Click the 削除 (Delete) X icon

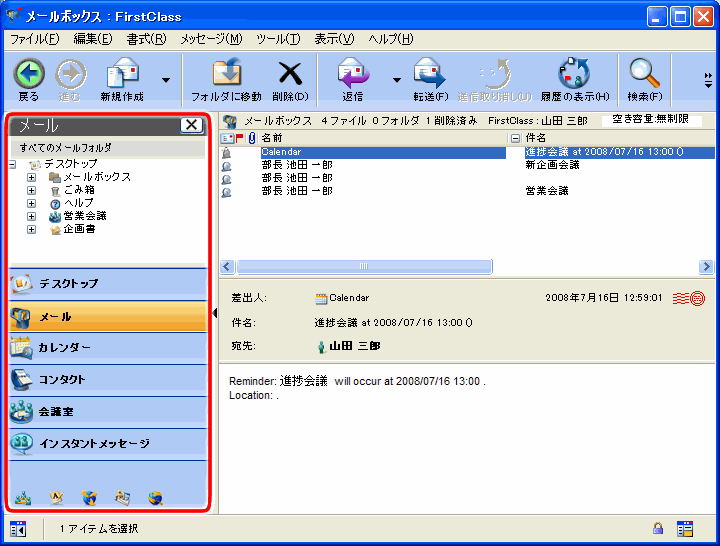point(290,73)
